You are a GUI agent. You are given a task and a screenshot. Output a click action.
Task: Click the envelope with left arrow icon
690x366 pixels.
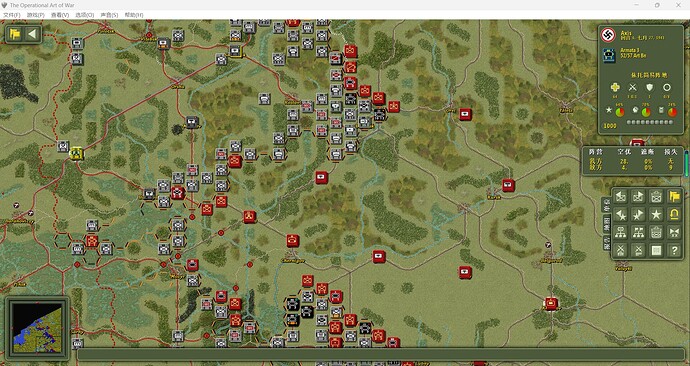click(620, 197)
